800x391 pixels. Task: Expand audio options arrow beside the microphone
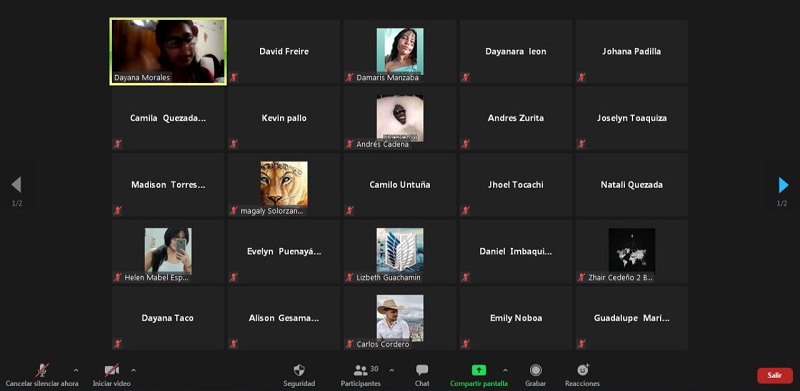tap(76, 370)
